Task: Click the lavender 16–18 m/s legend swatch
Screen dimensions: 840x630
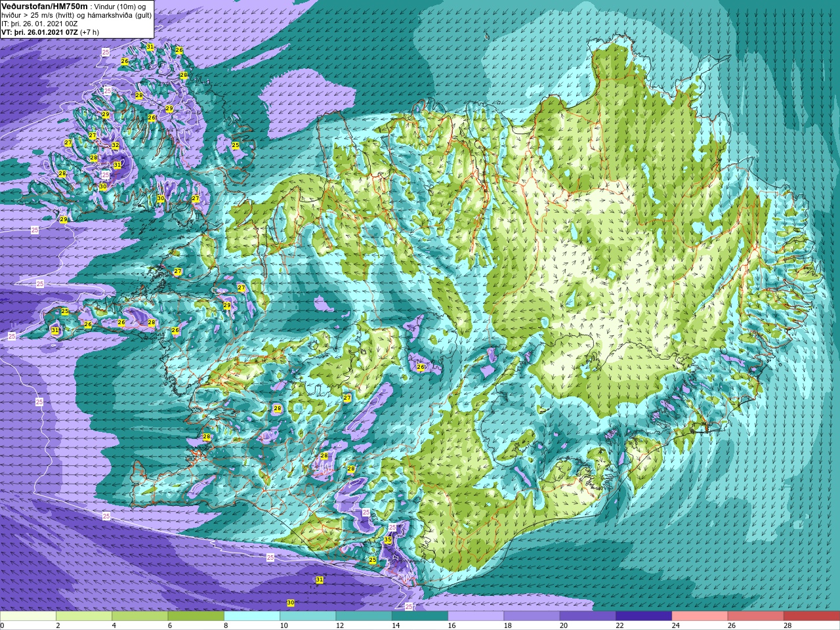Action: coord(476,616)
